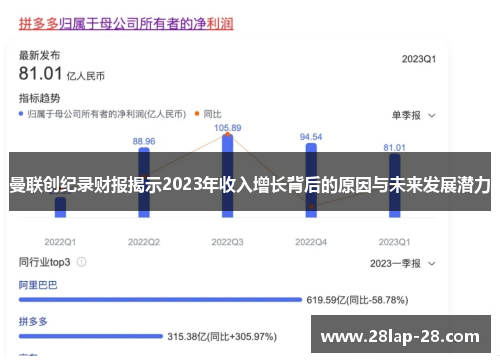Click the 2023Q1 period label at top right
This screenshot has width=500, height=362.
pos(419,59)
